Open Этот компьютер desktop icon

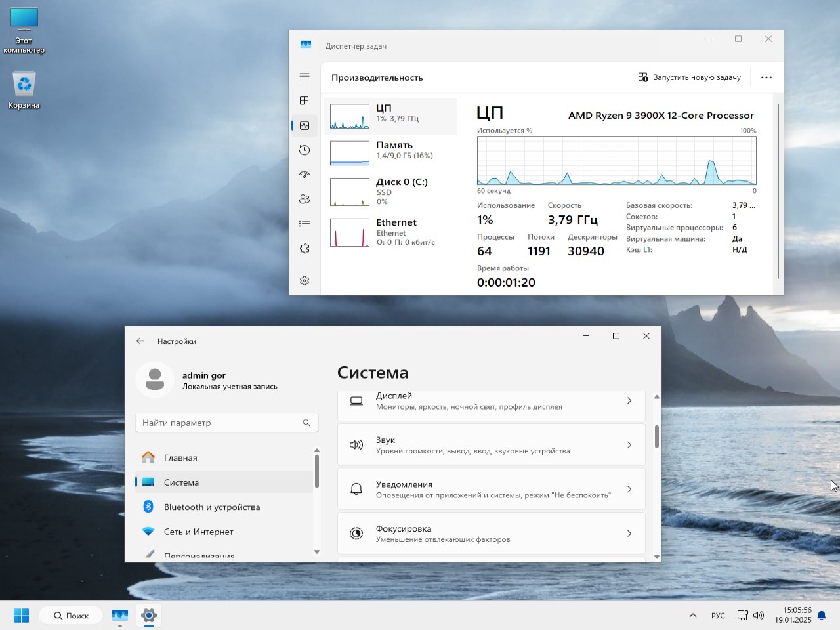(x=24, y=30)
